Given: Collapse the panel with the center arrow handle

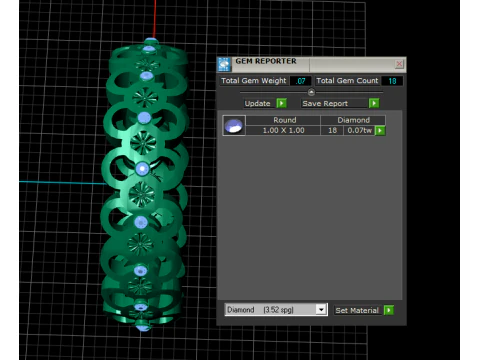Looking at the screenshot, I should [311, 92].
